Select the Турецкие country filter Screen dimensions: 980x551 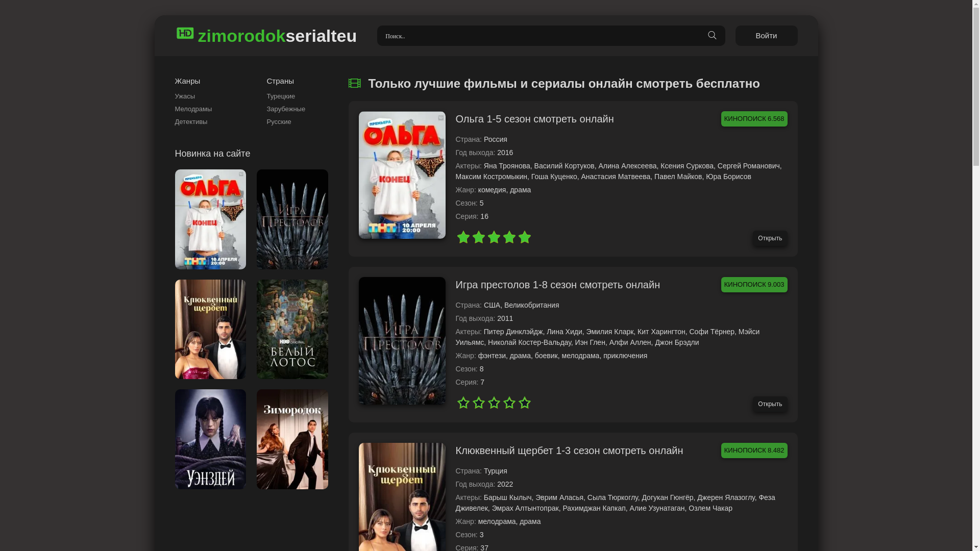click(x=281, y=96)
